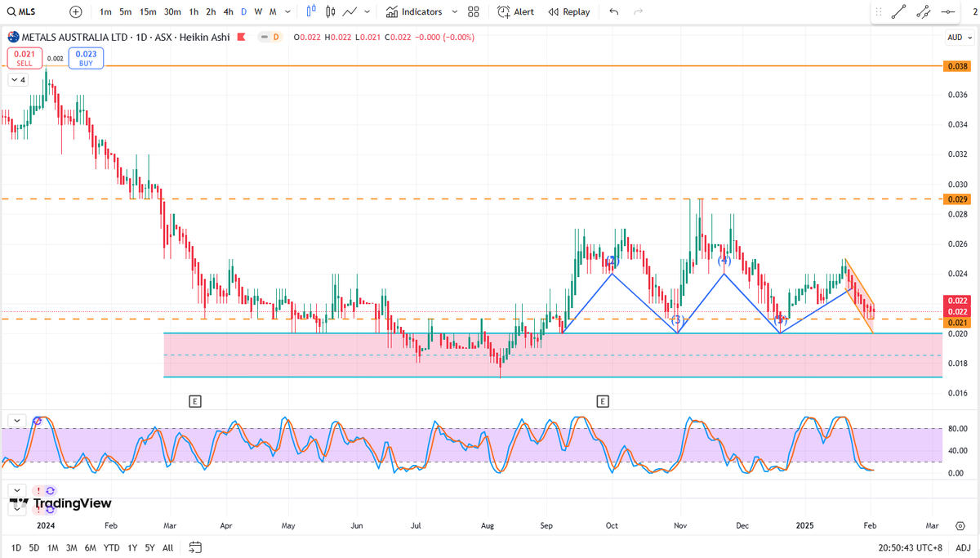Expand the favorite indicators dropdown arrow

click(453, 11)
